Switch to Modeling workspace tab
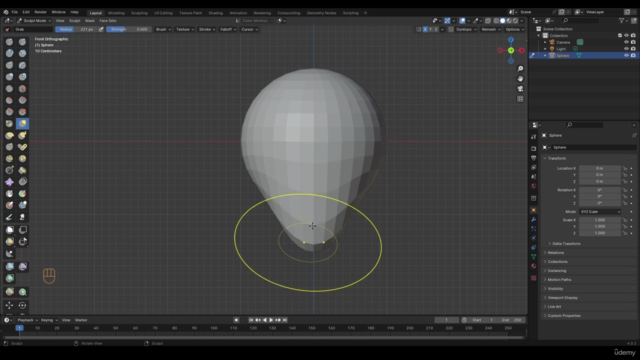The height and width of the screenshot is (360, 640). click(x=116, y=13)
